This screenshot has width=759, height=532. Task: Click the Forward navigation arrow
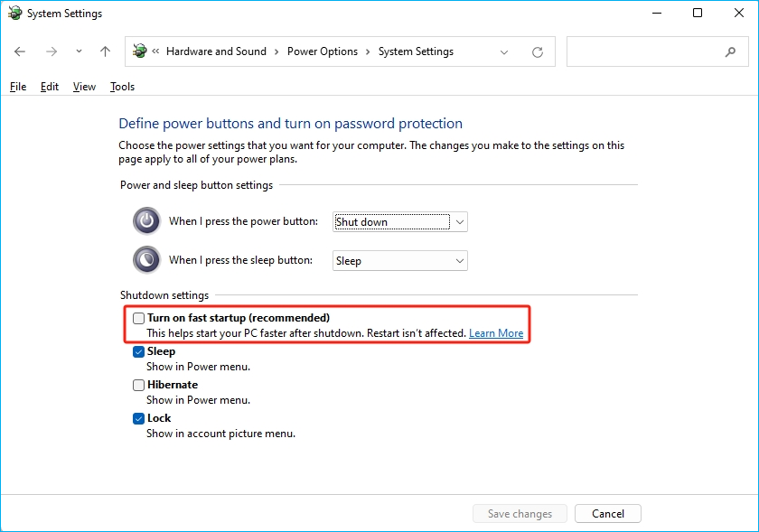click(x=52, y=52)
